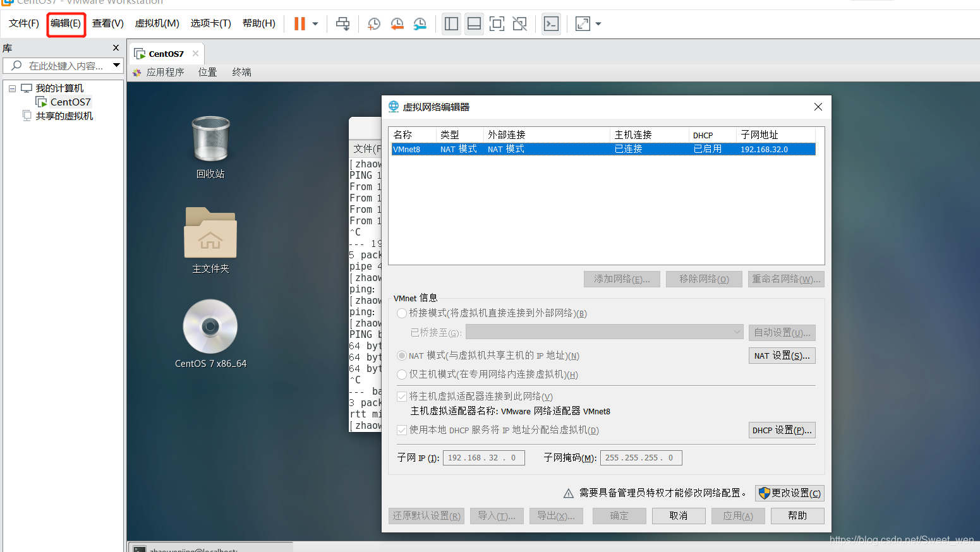Screen dimensions: 980x552
Task: Click 更改设置 with shield icon
Action: [x=790, y=493]
